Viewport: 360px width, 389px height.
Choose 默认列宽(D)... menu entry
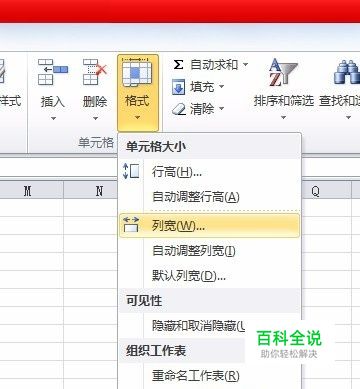(x=210, y=276)
